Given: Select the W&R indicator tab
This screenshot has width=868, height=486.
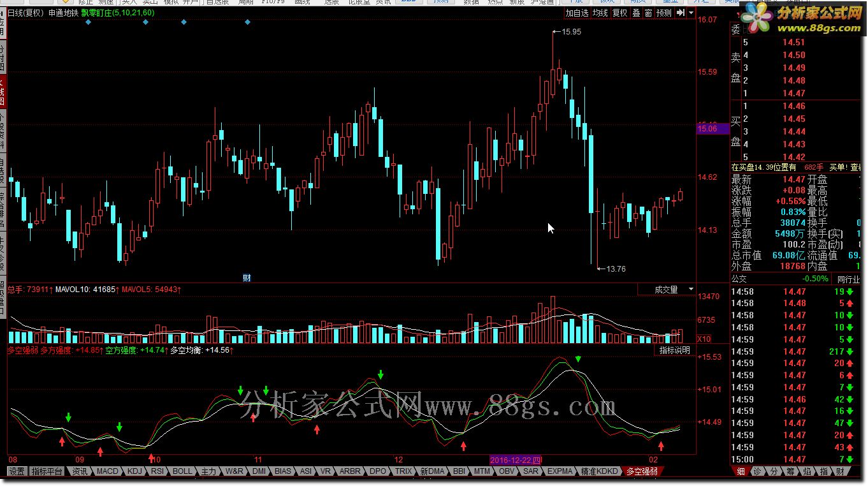Looking at the screenshot, I should [235, 471].
